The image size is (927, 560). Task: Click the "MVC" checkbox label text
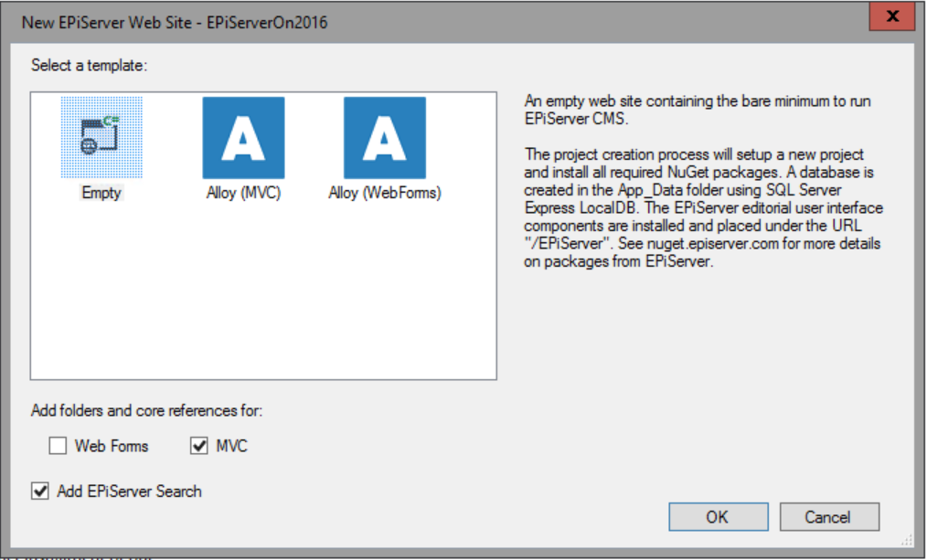click(232, 447)
